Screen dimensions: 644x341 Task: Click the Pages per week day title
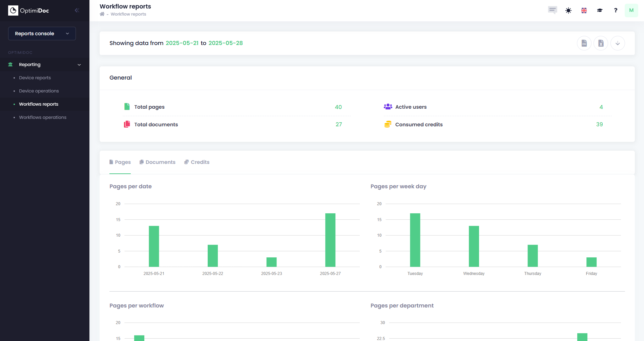[398, 186]
